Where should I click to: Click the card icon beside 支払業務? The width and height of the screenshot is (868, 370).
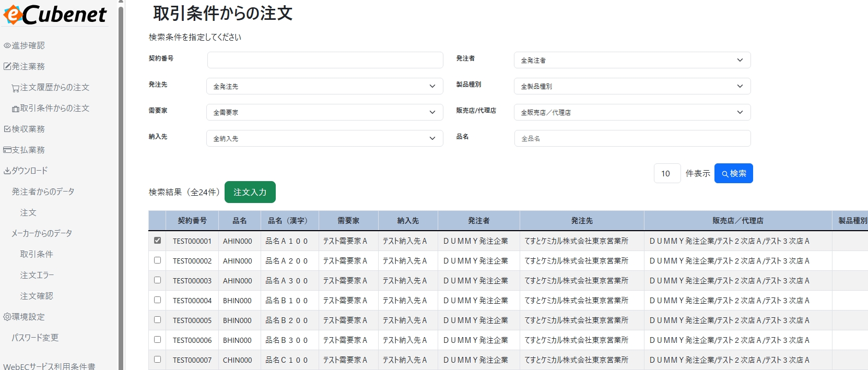coord(7,150)
